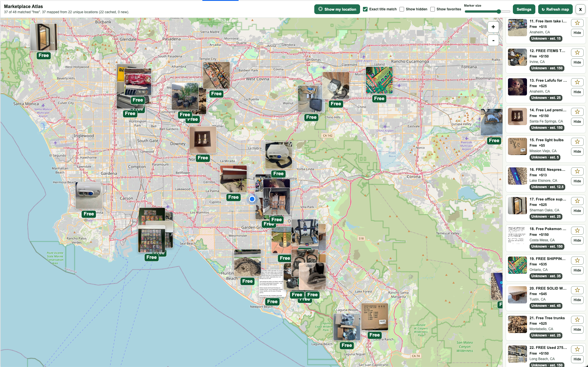Hide listing 12 from Irvine

tap(577, 62)
